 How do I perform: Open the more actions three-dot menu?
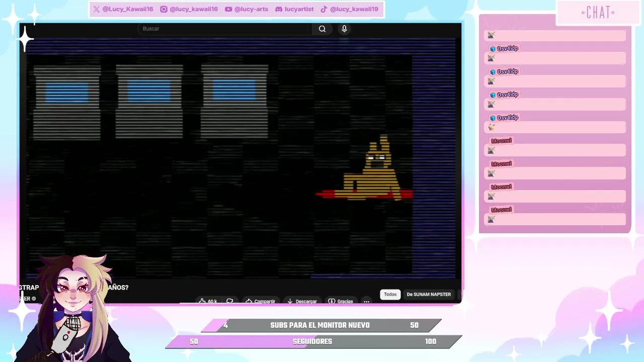(x=366, y=301)
